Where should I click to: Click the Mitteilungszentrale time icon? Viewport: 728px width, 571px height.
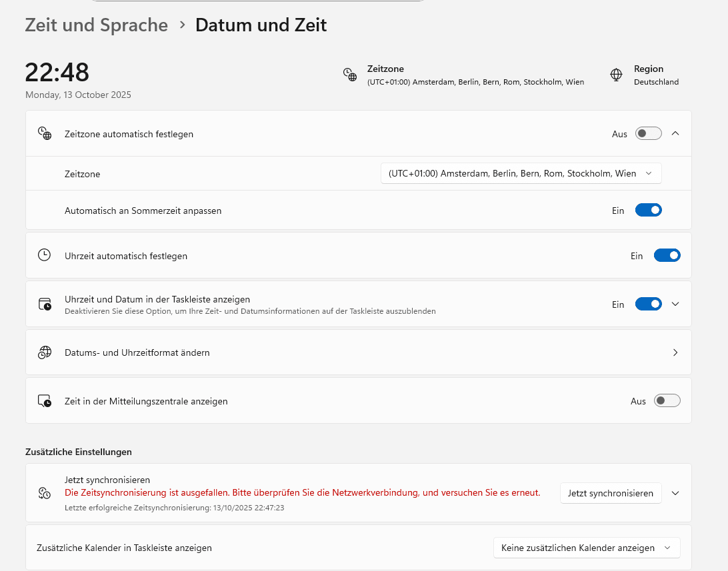(45, 401)
